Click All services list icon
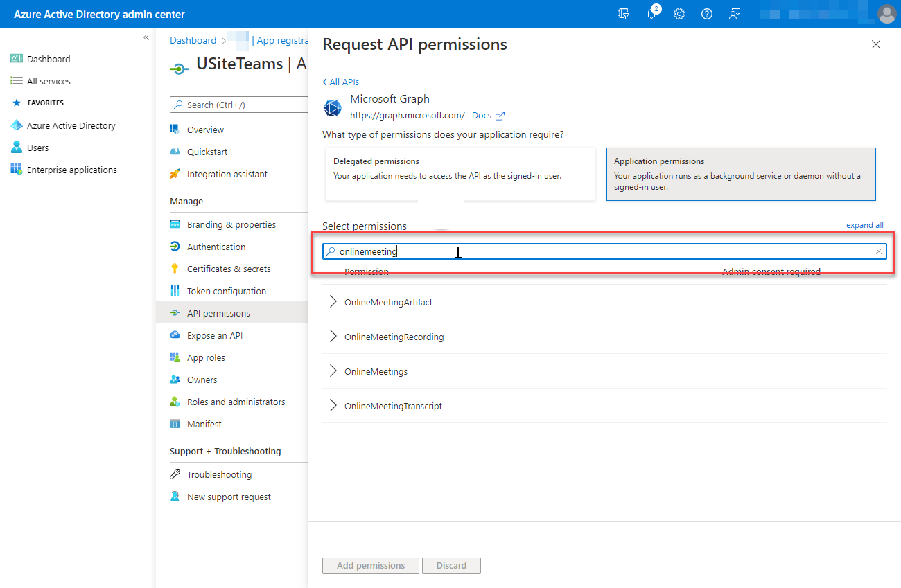The image size is (901, 588). coord(17,81)
